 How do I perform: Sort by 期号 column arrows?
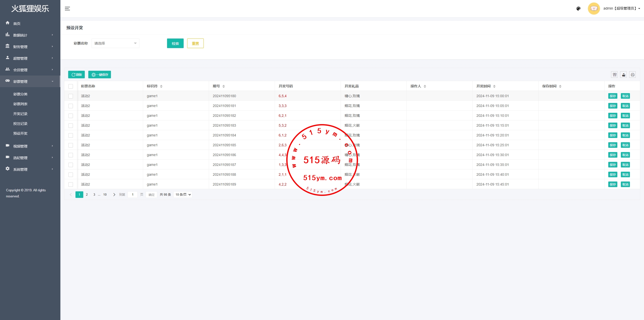[x=224, y=86]
